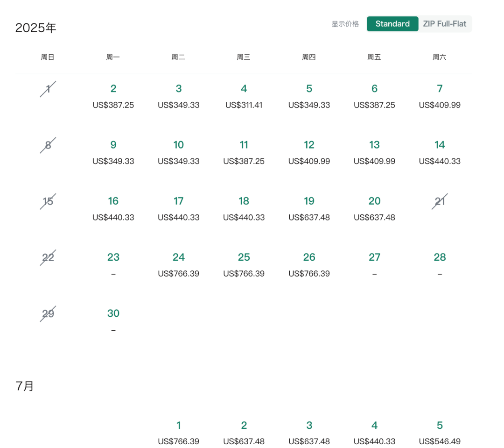Screen dimensions: 504x448
Task: Select June 2 priced US$387.25
Action: [113, 96]
